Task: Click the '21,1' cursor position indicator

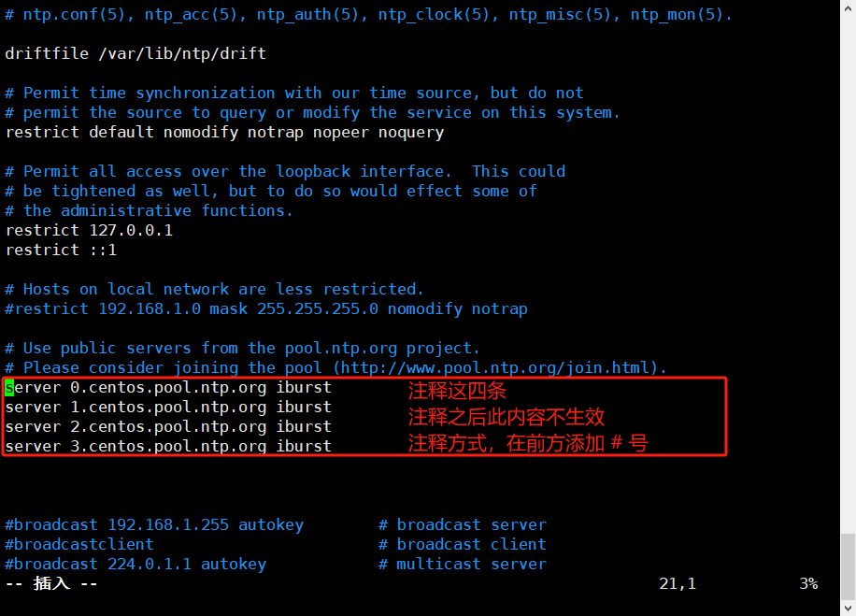Action: (678, 583)
